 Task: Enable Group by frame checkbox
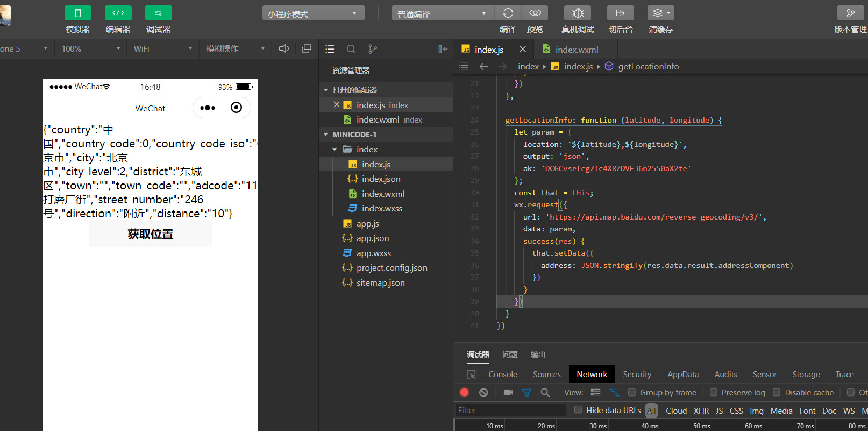[x=632, y=392]
